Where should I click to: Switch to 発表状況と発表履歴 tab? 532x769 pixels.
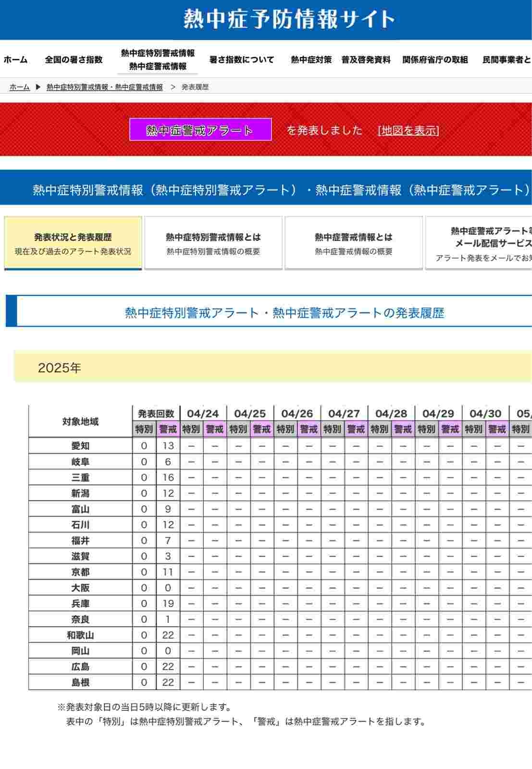[x=73, y=243]
